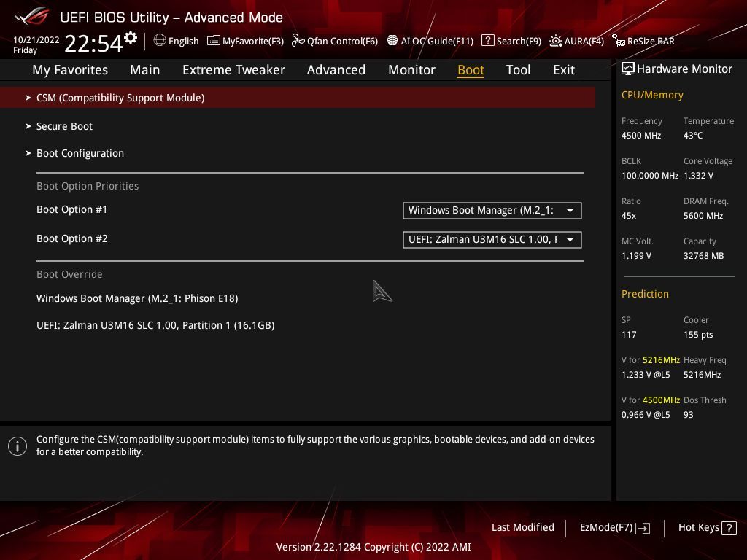Viewport: 747px width, 560px height.
Task: Click the date 10/21/2022 Friday
Action: click(36, 44)
